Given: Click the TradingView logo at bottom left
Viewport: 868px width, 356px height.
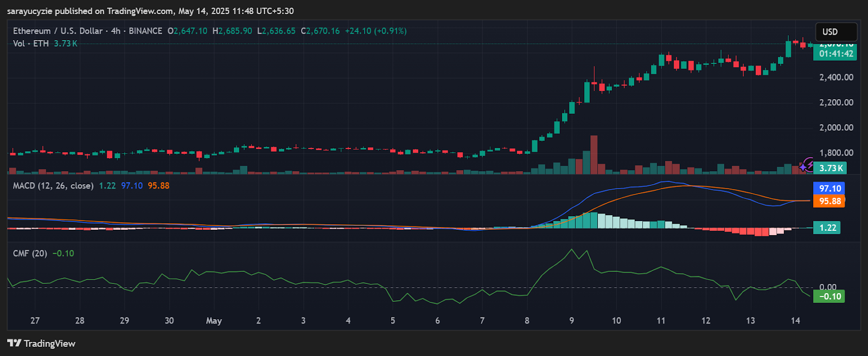Looking at the screenshot, I should click(41, 344).
